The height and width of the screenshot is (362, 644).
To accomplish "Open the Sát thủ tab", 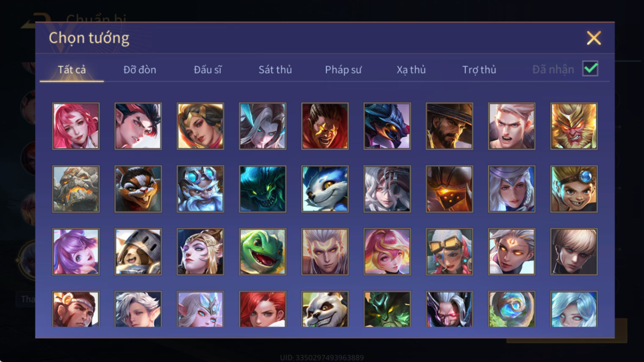I will click(x=275, y=70).
